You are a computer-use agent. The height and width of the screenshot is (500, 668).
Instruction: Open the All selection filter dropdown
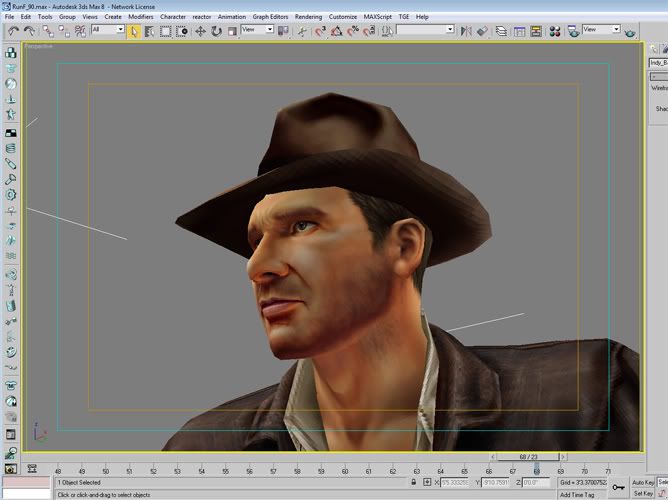(x=107, y=29)
